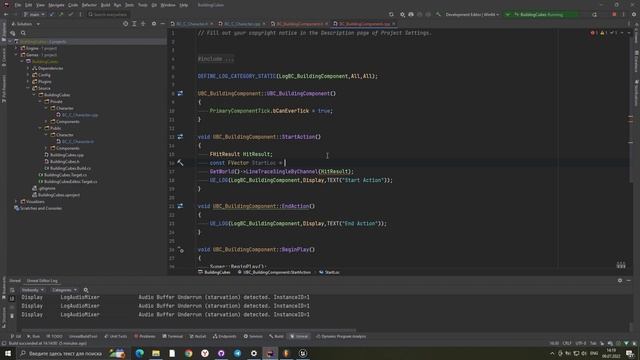640x360 pixels.
Task: Click the error count indicator in editor
Action: (594, 33)
